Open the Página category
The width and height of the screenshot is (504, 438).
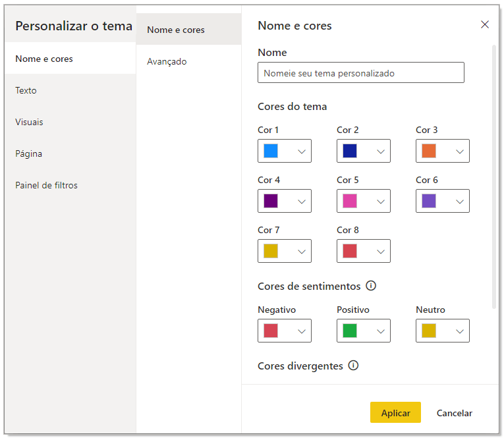[x=70, y=153]
